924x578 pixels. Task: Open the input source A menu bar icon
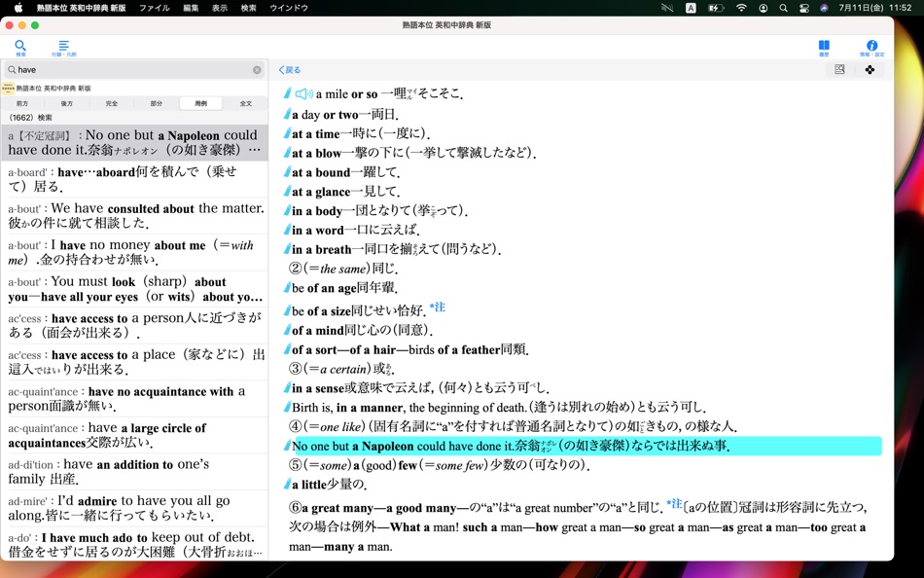(691, 8)
